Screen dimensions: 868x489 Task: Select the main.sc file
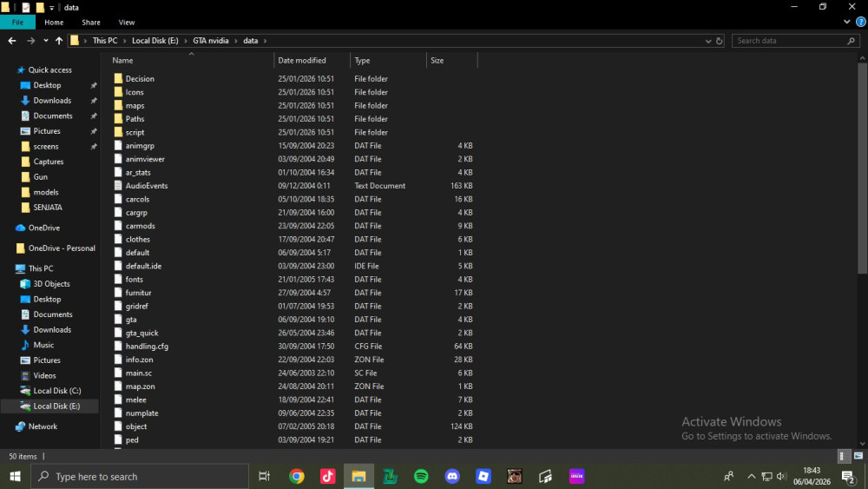click(x=138, y=373)
